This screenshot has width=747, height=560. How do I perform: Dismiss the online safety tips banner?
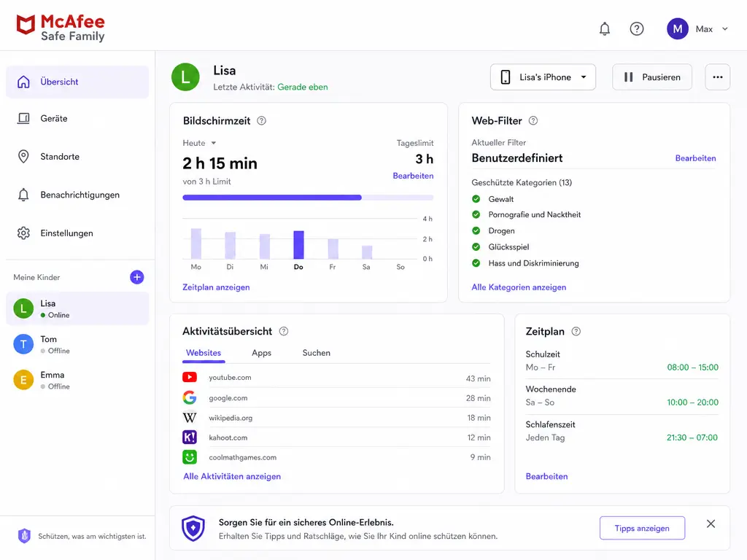711,524
